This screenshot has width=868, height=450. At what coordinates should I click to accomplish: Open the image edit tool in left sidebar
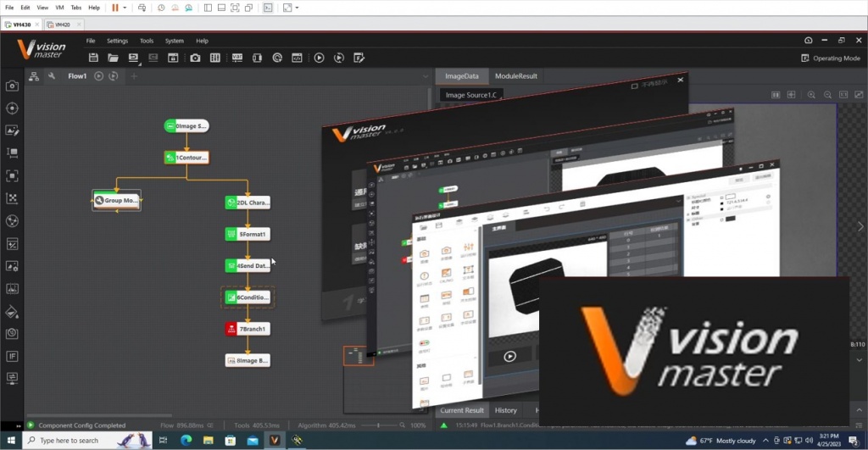(12, 131)
